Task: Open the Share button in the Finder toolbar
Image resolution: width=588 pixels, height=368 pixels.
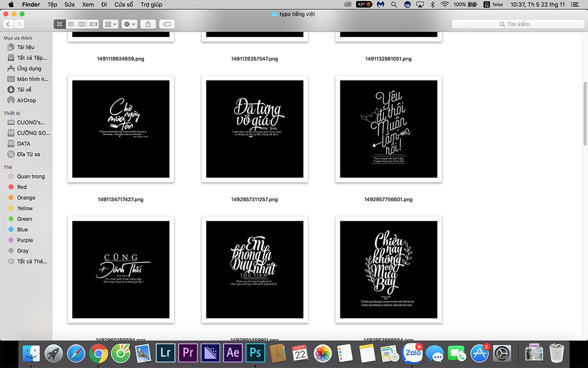Action: coord(148,24)
